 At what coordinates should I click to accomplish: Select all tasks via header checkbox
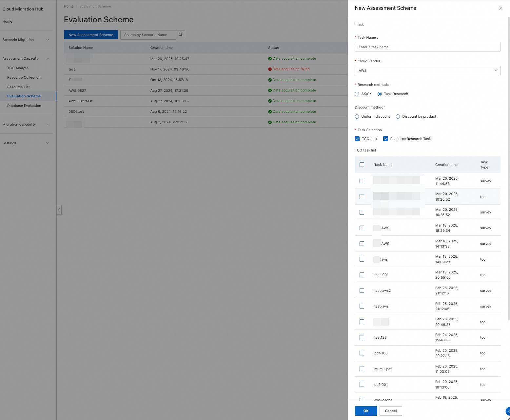362,165
